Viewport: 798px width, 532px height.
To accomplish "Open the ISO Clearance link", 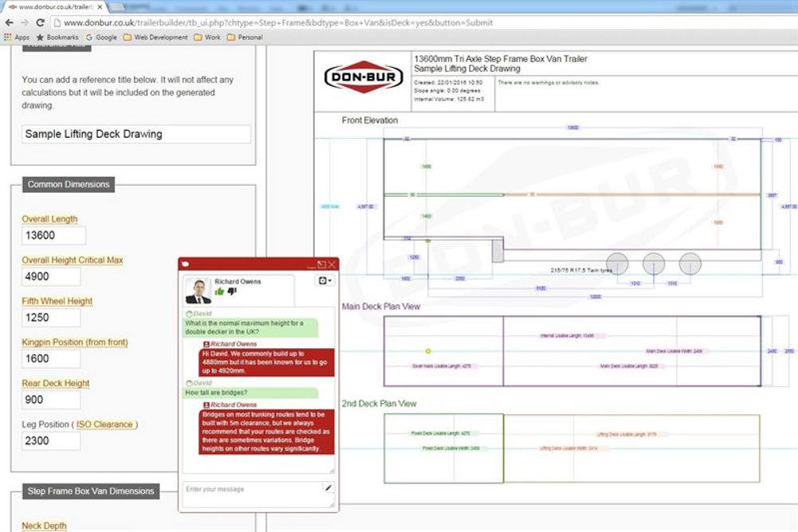I will pos(106,424).
